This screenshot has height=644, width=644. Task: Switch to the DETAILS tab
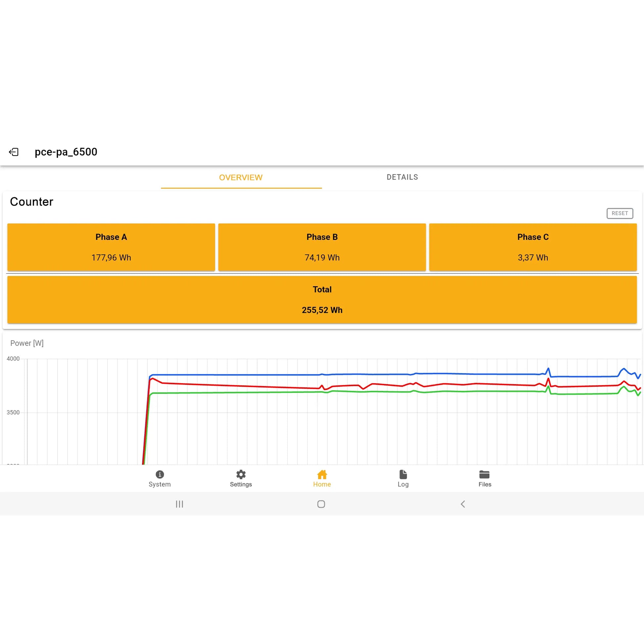[402, 177]
